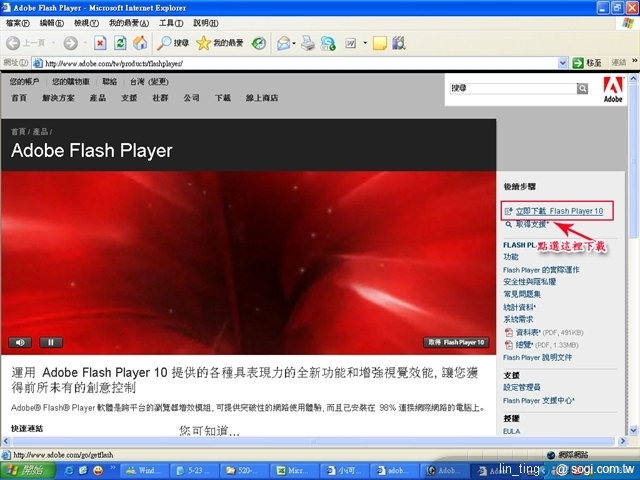Launch Internet Explorer from quick launch
640x480 pixels.
[x=70, y=471]
